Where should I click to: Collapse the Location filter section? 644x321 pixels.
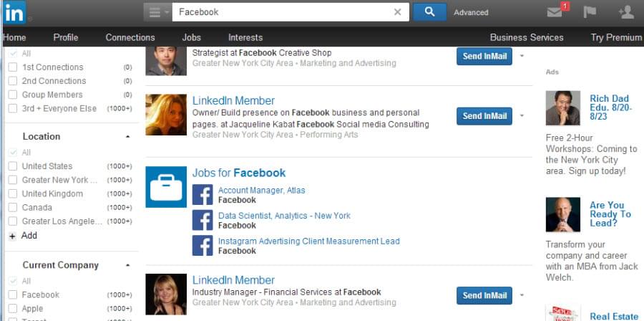(128, 136)
